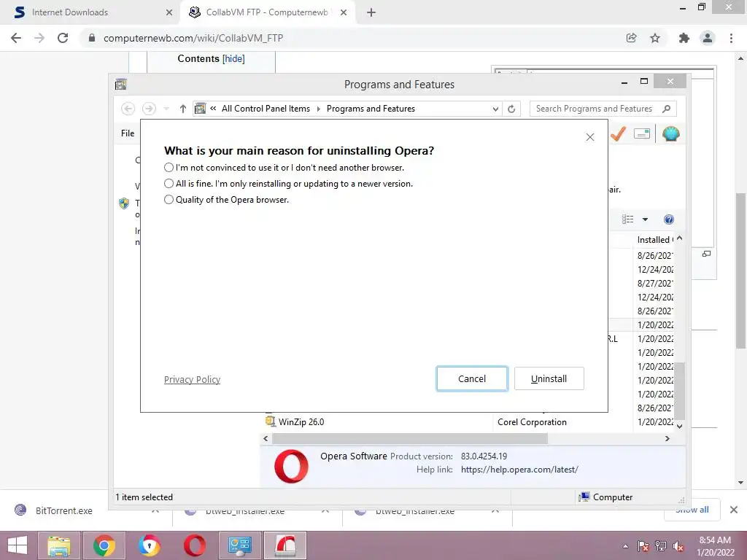Click the Chrome forward arrow
The width and height of the screenshot is (747, 560).
click(x=39, y=38)
